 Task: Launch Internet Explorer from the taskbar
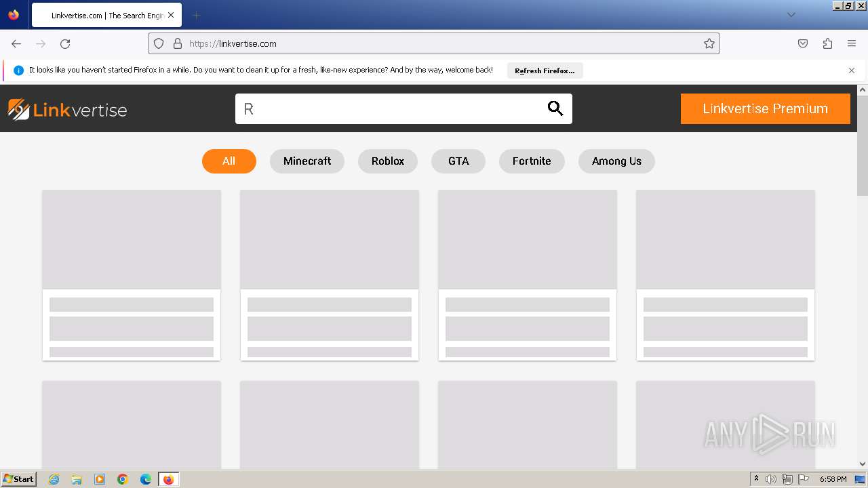click(54, 479)
